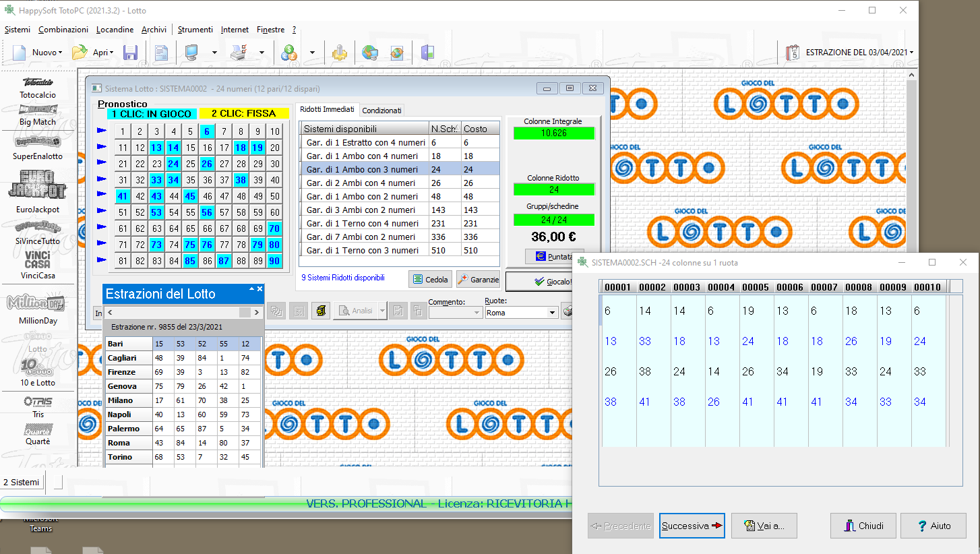Click the globe refresh arrows icon

[397, 52]
